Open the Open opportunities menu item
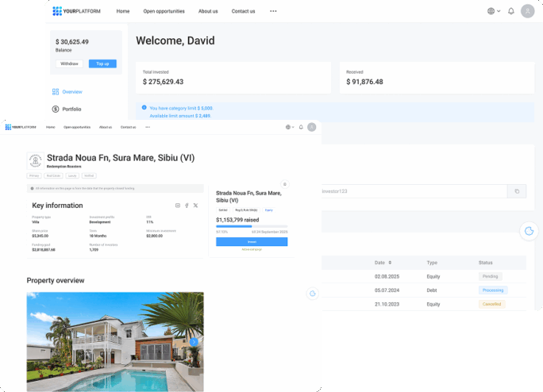 coord(164,11)
